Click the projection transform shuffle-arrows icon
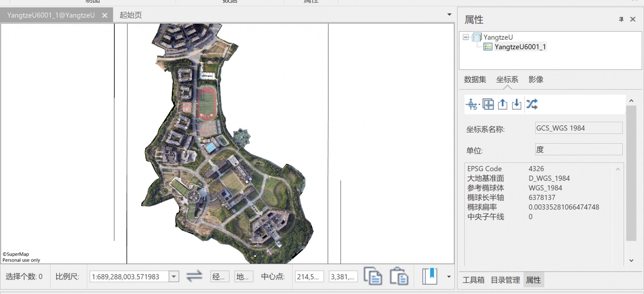644x294 pixels. (532, 104)
